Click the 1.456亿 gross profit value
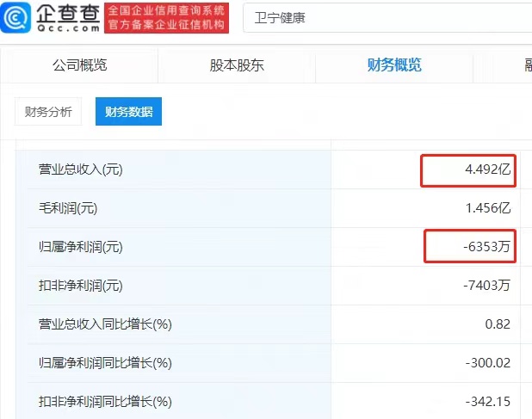 (488, 208)
